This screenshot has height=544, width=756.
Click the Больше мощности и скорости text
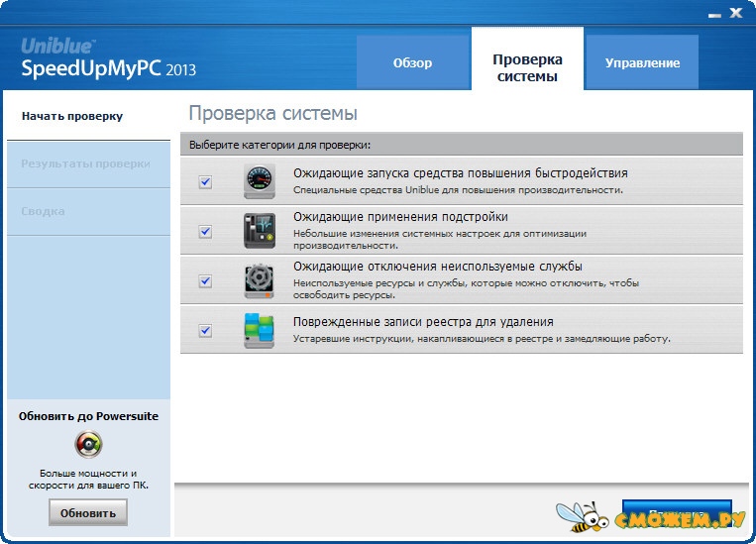click(88, 479)
